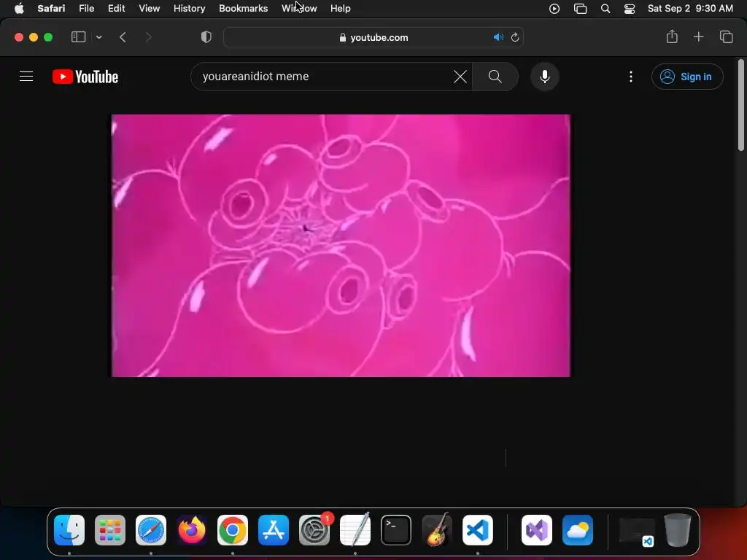Open the privacy report shield icon
The image size is (747, 560).
coord(206,37)
